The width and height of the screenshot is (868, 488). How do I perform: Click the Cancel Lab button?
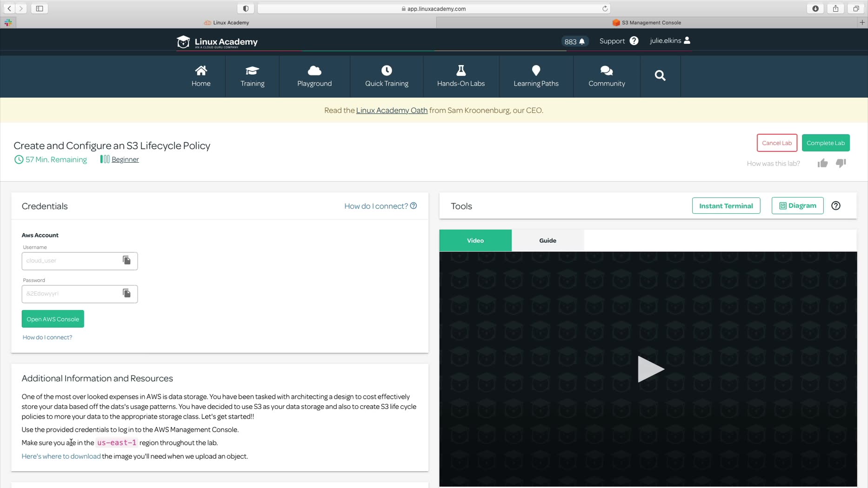pos(777,143)
